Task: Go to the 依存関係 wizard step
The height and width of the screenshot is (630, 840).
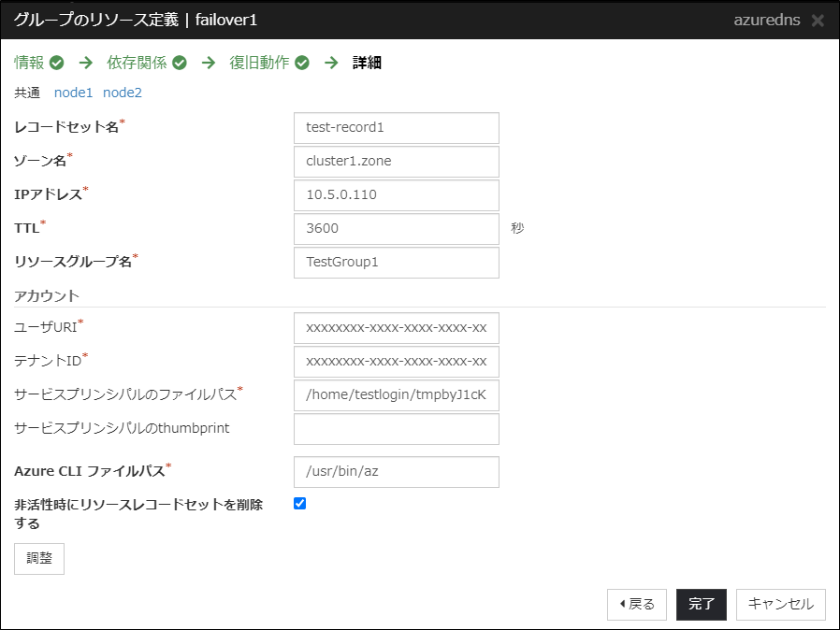Action: point(137,64)
